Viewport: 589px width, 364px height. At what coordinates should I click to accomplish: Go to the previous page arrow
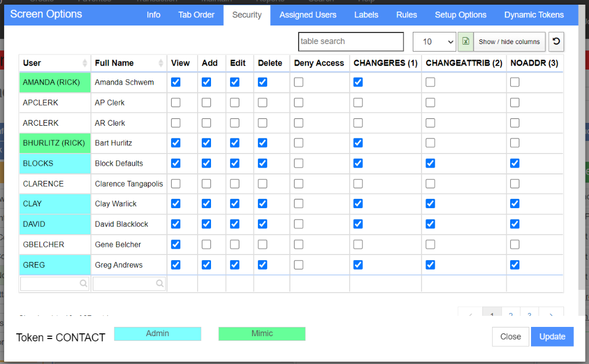[470, 315]
